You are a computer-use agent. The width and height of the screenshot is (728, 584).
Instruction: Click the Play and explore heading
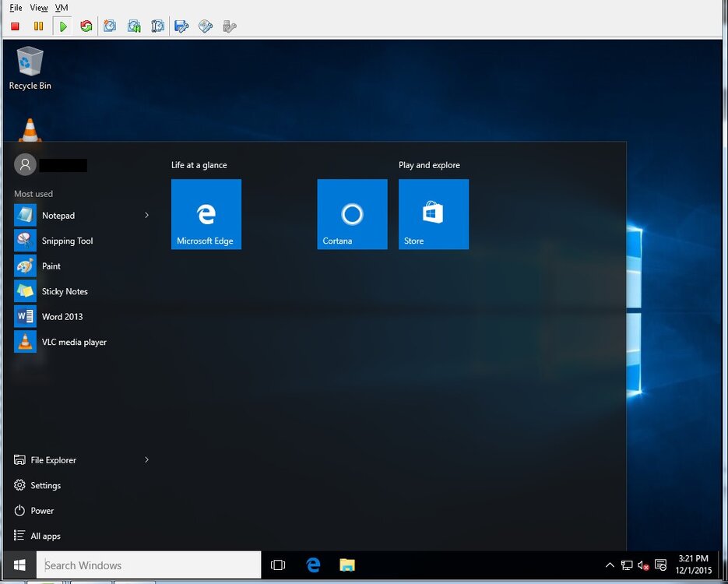point(429,165)
